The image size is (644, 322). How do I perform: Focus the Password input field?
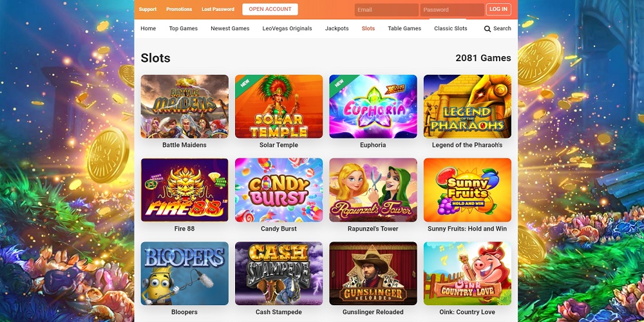(x=452, y=10)
